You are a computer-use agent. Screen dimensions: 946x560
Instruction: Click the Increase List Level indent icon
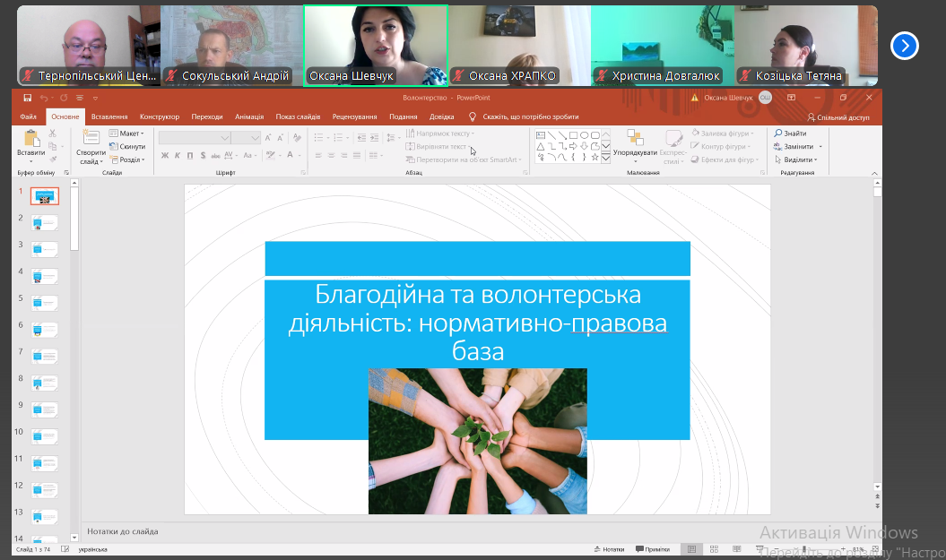tap(375, 138)
